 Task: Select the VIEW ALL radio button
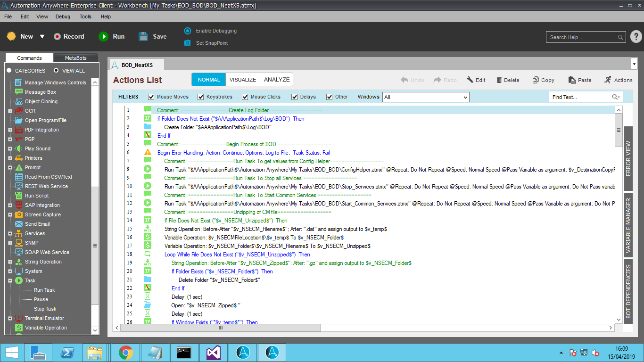56,70
